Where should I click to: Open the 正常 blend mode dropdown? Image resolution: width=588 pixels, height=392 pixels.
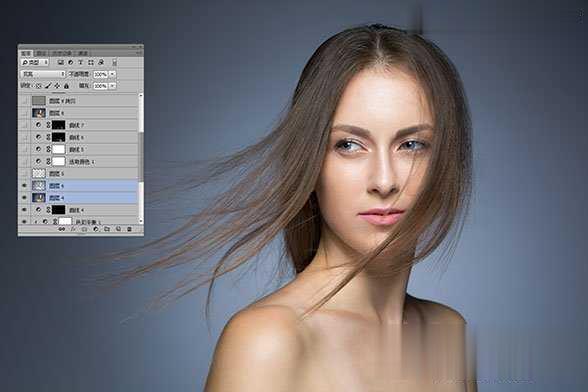pyautogui.click(x=43, y=74)
